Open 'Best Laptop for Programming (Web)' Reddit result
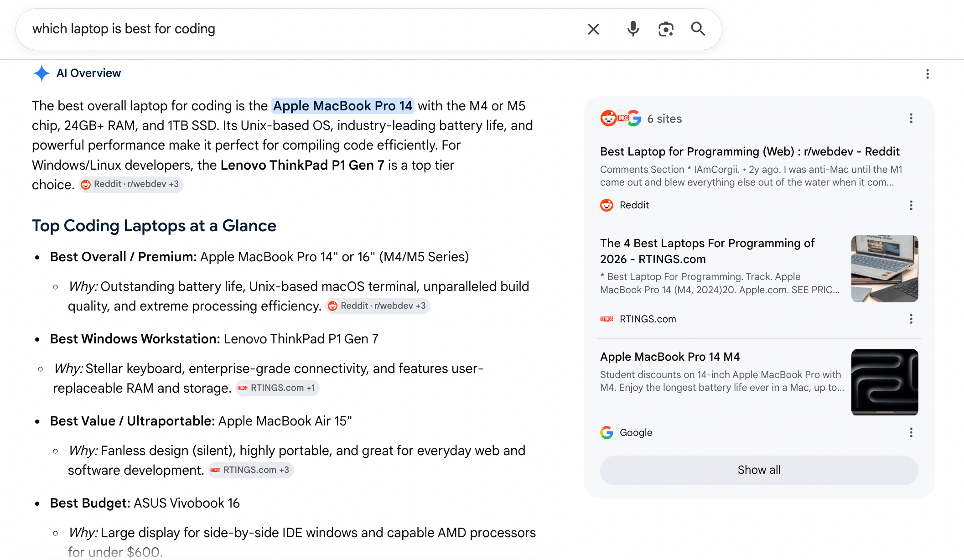The height and width of the screenshot is (560, 964). (750, 151)
